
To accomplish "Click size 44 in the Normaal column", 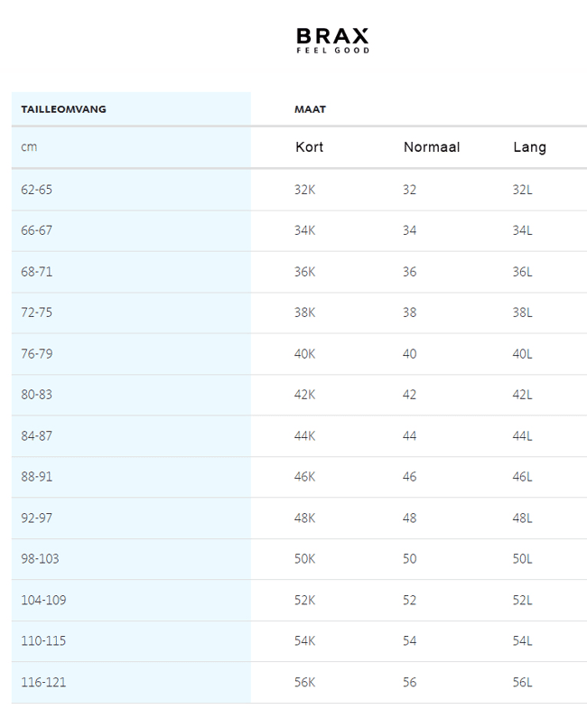I will click(409, 436).
